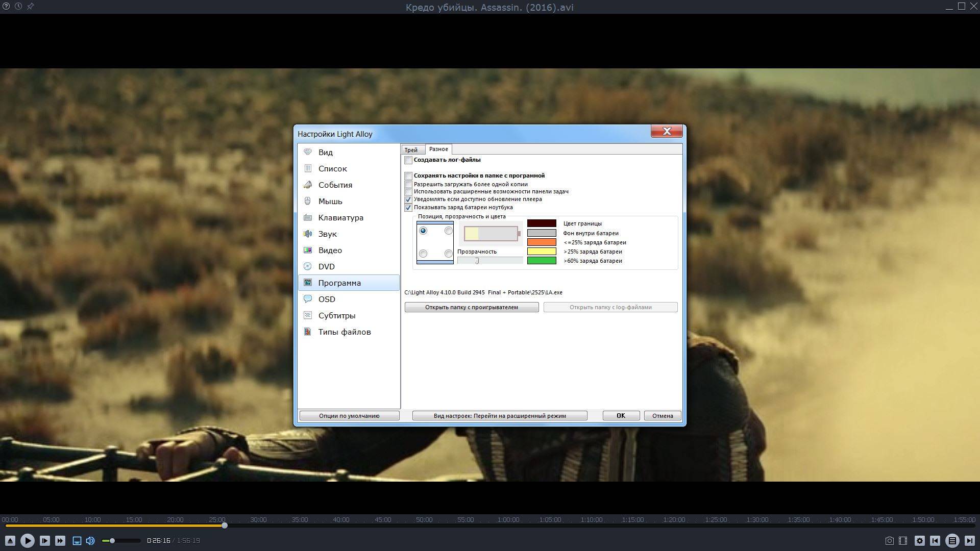Screen dimensions: 980x551
Task: Select bottom-left battery position radio button
Action: 423,254
